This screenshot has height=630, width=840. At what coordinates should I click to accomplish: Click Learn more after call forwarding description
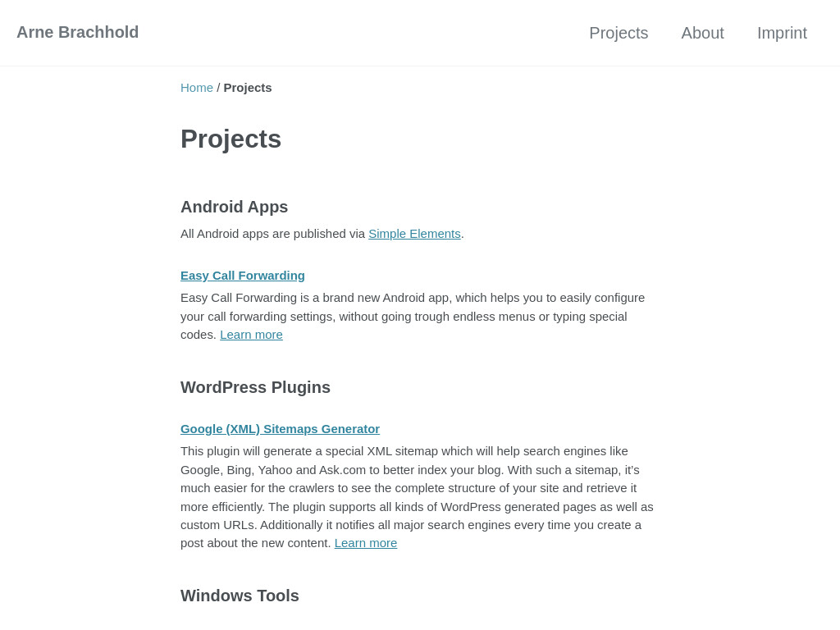tap(251, 335)
